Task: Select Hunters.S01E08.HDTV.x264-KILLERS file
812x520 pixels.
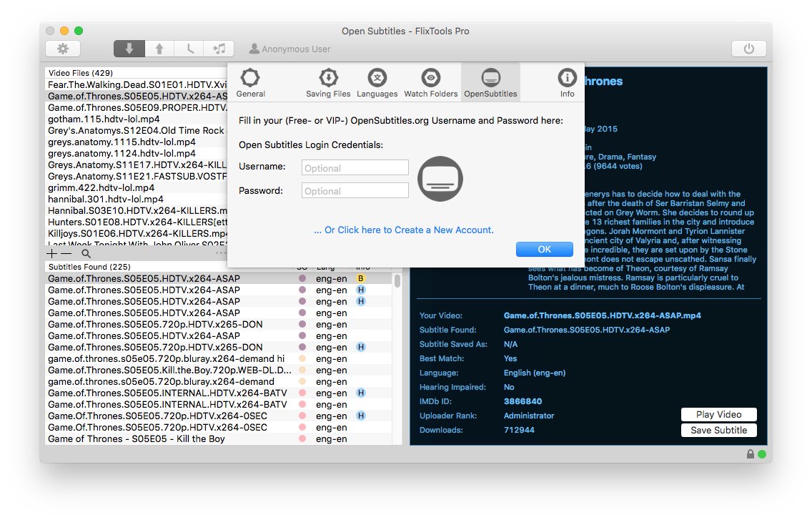Action: (137, 222)
